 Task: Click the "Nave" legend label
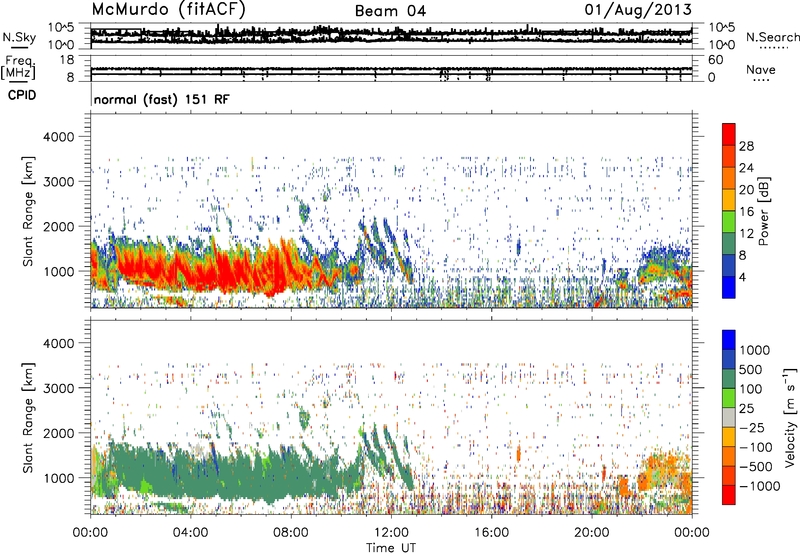pos(761,69)
